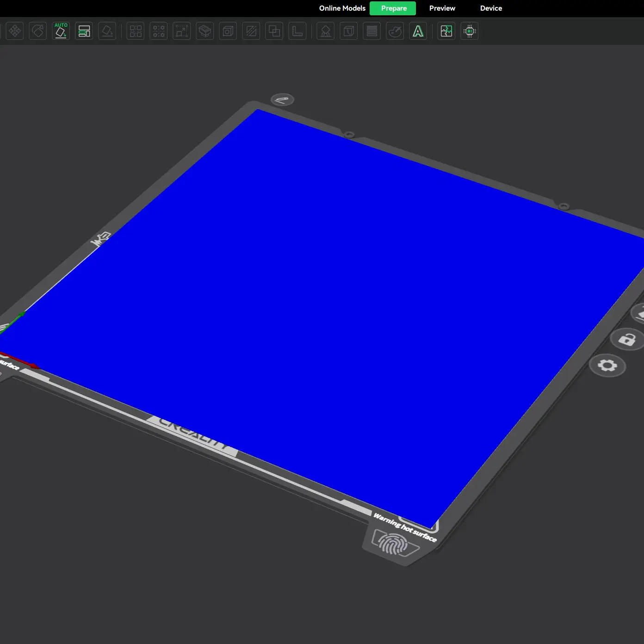Open plate settings gear beside the bed

pos(607,365)
